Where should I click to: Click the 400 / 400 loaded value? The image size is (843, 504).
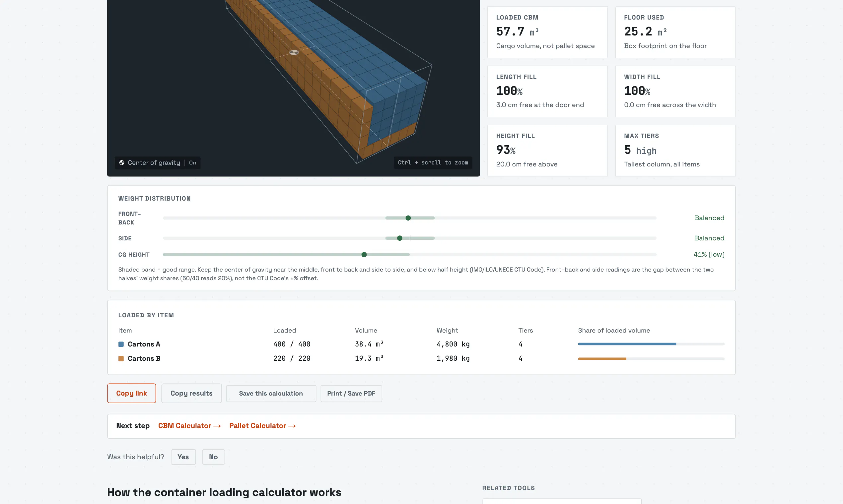[x=292, y=344]
